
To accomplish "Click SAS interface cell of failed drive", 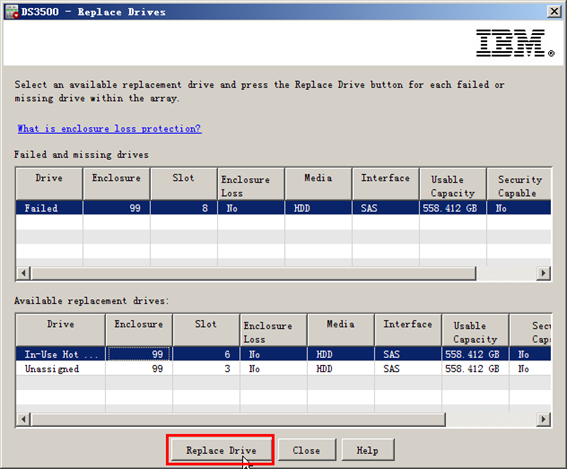I will [x=385, y=208].
